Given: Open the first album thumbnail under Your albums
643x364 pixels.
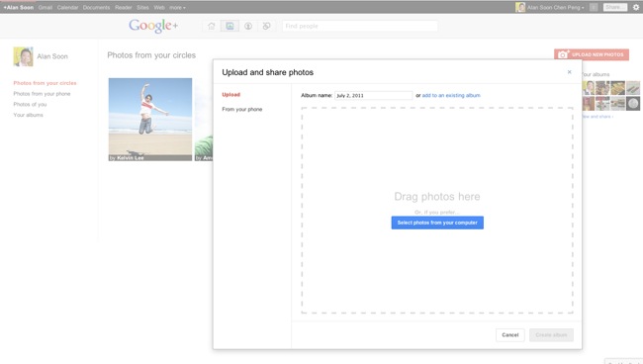Looking at the screenshot, I should coord(588,88).
